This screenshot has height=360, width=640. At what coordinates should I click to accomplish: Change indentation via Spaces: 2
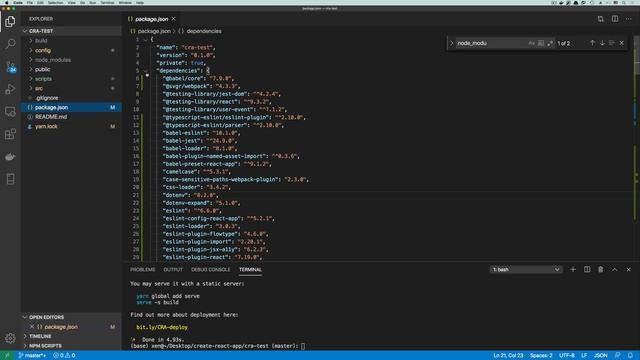[541, 356]
